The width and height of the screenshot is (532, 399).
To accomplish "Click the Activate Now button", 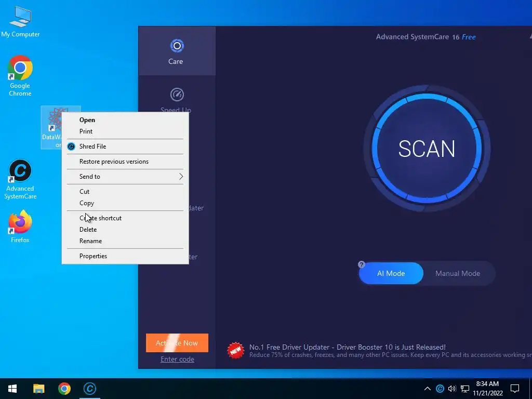I will [177, 343].
